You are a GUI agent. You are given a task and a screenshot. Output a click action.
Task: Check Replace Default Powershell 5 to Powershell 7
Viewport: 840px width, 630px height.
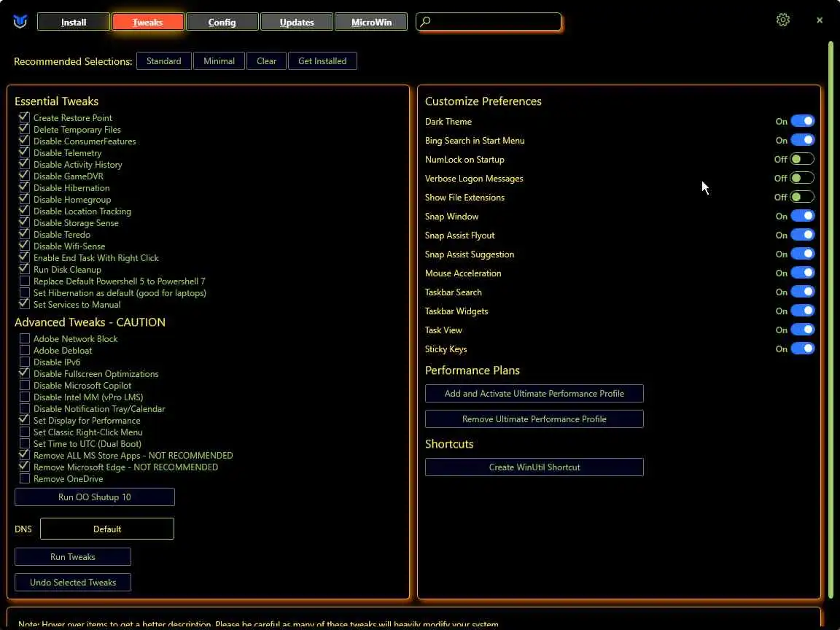(x=24, y=281)
